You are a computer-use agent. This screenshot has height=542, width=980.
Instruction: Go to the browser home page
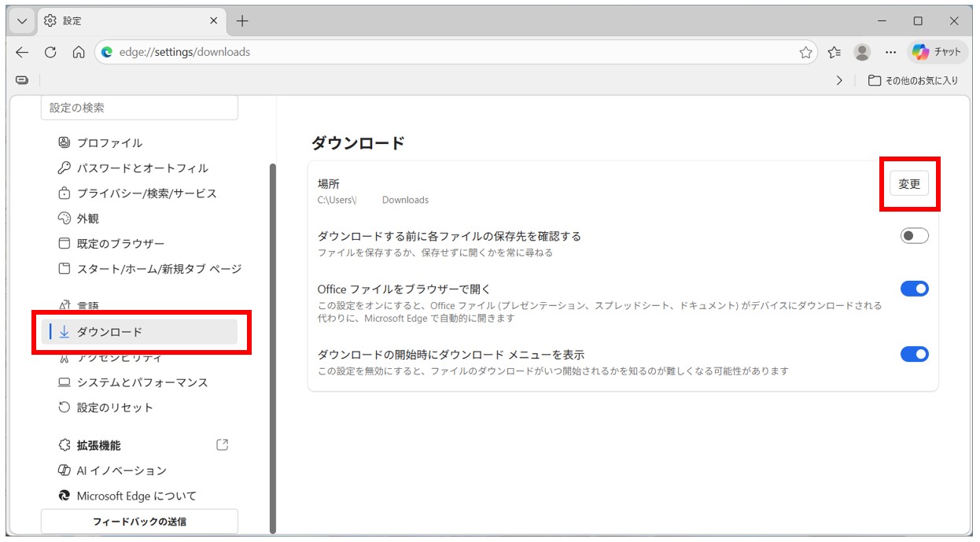click(78, 52)
